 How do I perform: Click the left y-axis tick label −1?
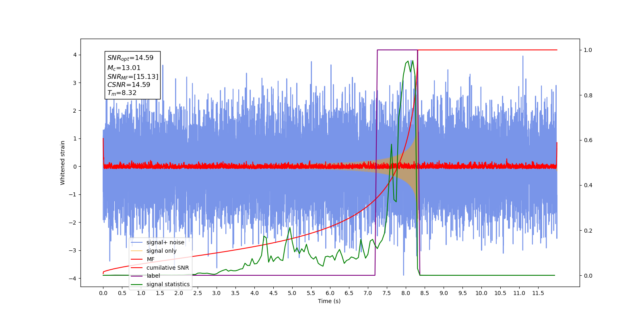pos(72,194)
